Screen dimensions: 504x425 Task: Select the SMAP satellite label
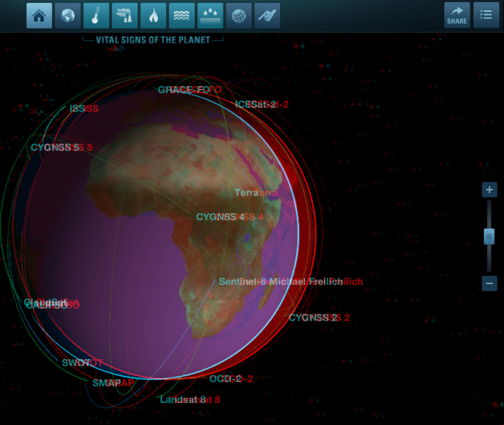[x=113, y=383]
